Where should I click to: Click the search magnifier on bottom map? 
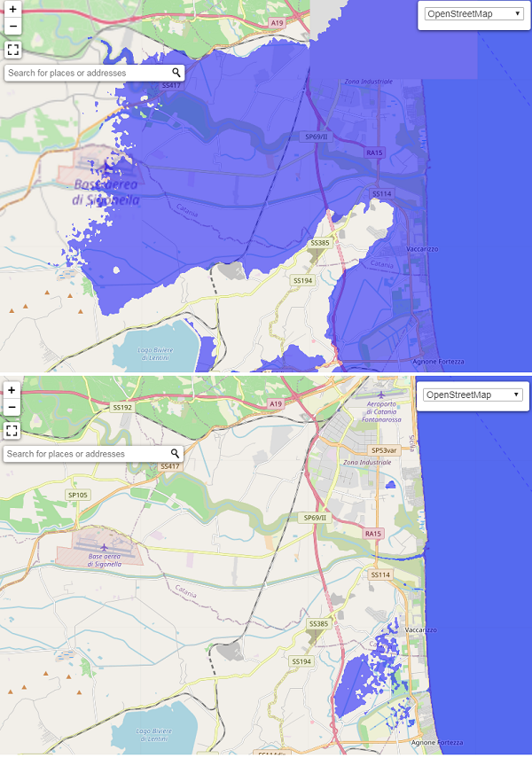175,453
